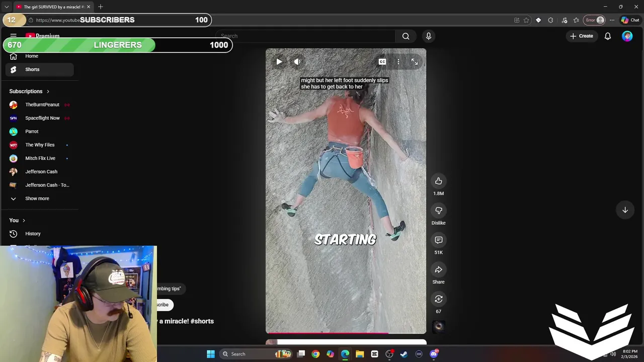Open the system tray volume icon
644x362 pixels.
click(x=613, y=354)
